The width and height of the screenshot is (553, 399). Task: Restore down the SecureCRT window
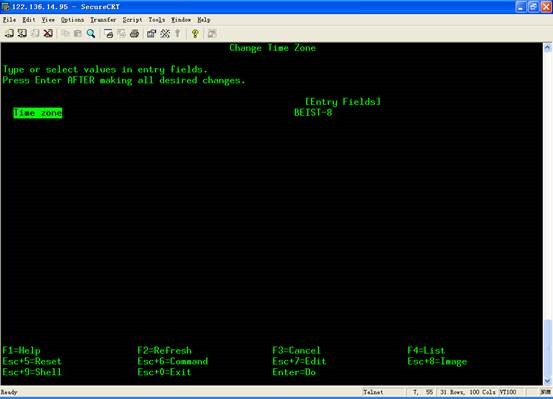click(533, 7)
